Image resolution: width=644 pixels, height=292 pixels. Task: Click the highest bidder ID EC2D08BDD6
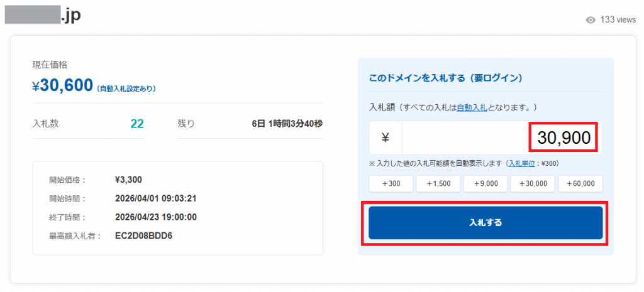click(144, 236)
